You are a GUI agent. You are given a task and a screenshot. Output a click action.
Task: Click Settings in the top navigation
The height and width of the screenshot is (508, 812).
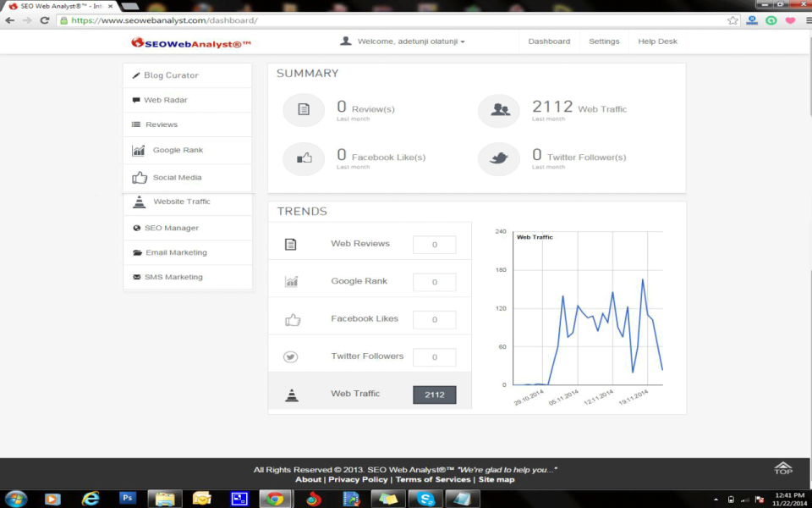(x=604, y=41)
